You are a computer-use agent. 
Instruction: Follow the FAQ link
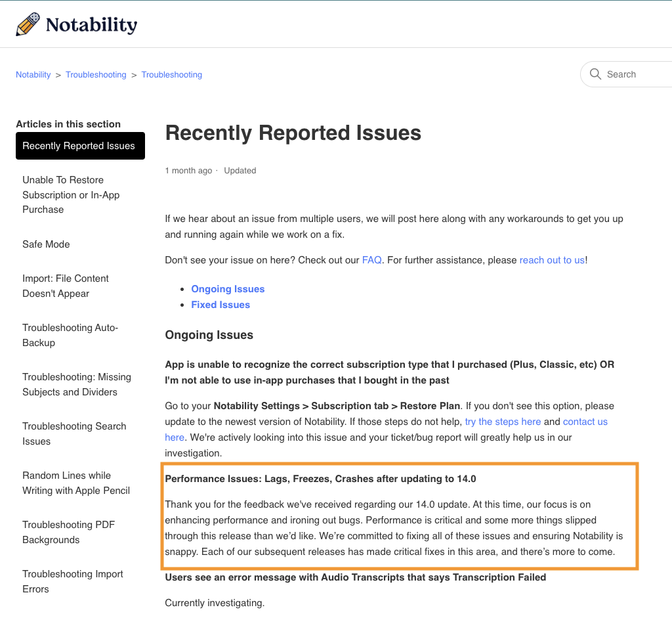point(371,260)
